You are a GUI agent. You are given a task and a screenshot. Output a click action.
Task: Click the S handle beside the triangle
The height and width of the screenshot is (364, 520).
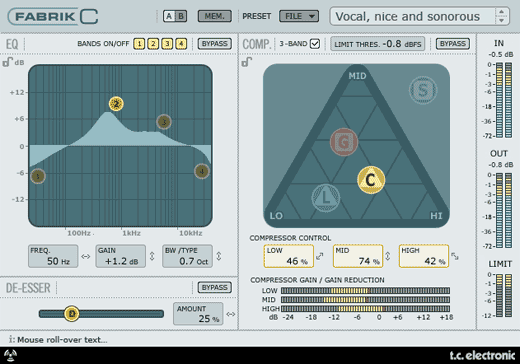[x=423, y=90]
